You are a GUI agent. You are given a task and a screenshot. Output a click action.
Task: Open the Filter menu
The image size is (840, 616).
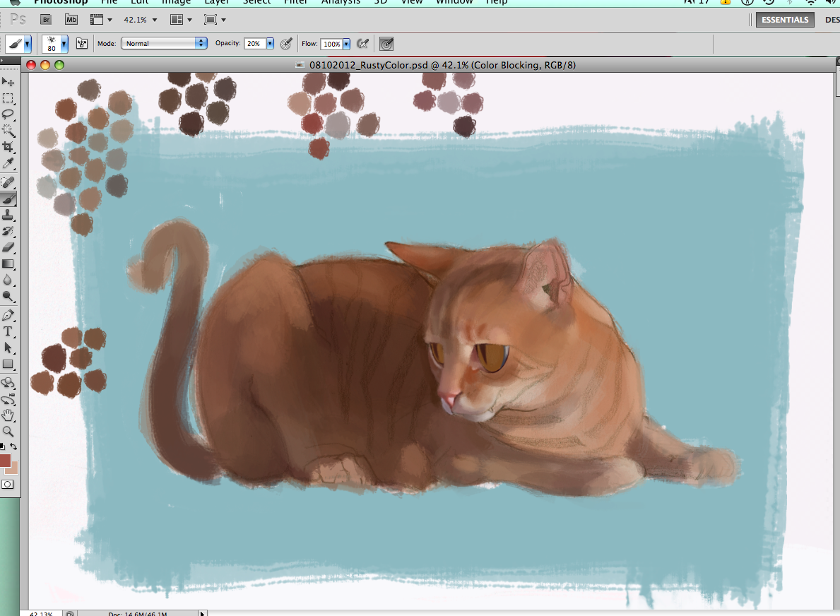point(296,3)
